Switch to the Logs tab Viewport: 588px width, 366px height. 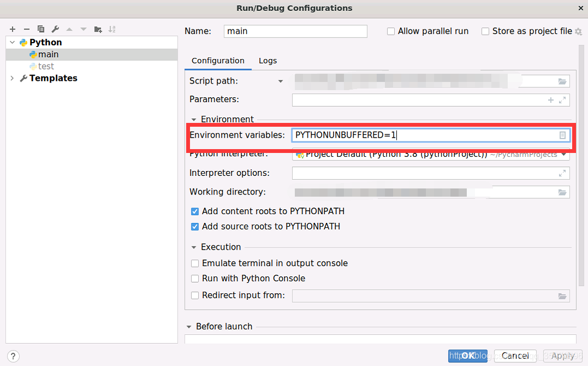pos(268,61)
